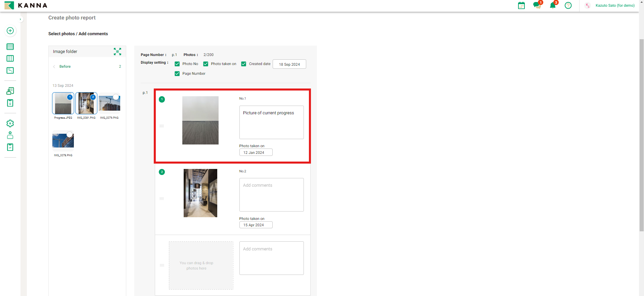Open the notifications bell

coord(552,5)
